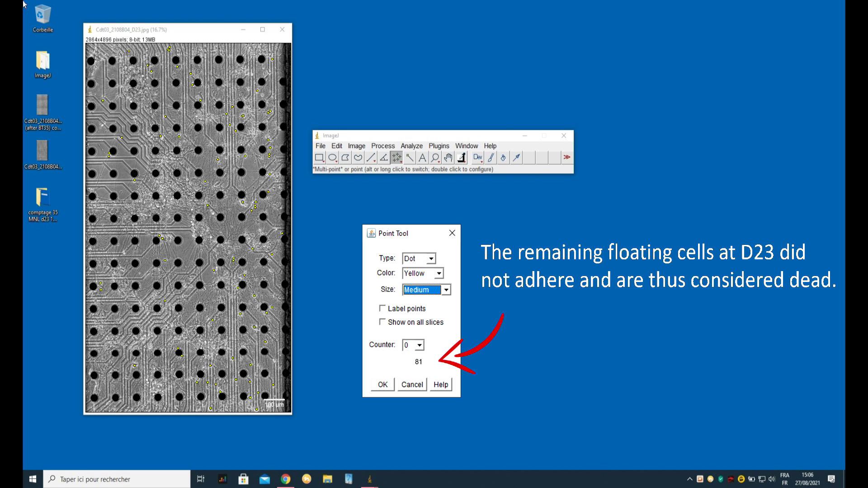This screenshot has width=868, height=488.
Task: Open the Counter dropdown
Action: pos(420,345)
